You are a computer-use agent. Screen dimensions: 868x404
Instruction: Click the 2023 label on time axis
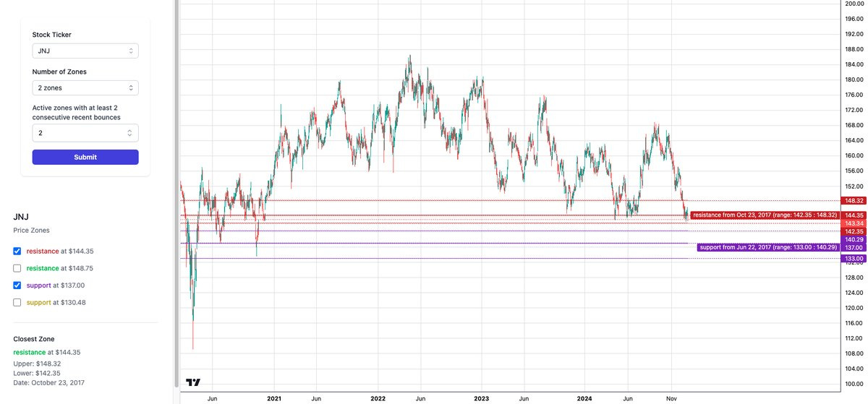(x=481, y=398)
